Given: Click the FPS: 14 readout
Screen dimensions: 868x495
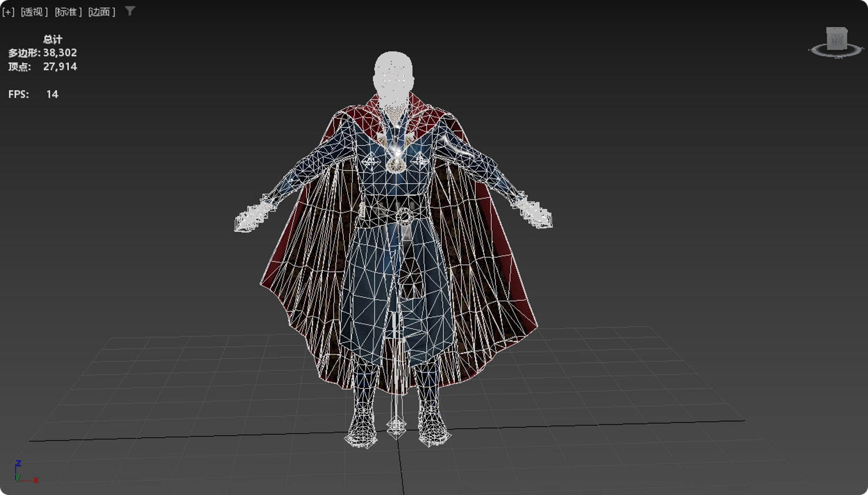Looking at the screenshot, I should (33, 94).
